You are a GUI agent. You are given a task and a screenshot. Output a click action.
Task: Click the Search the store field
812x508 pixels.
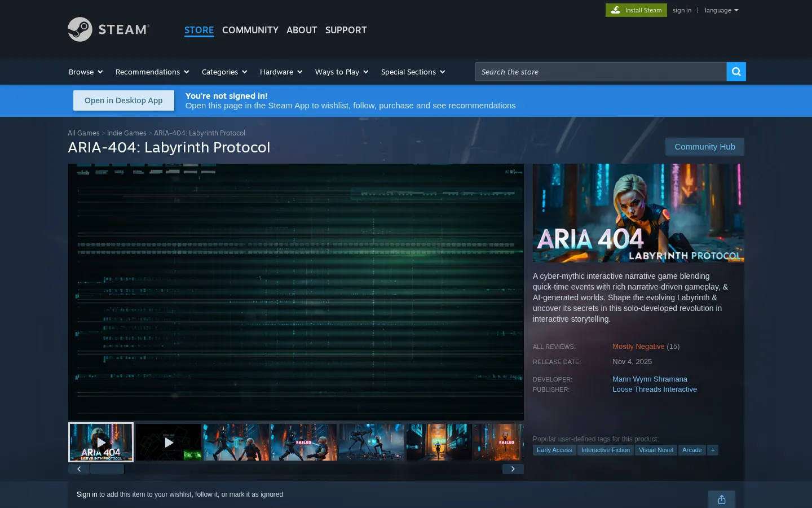[601, 72]
